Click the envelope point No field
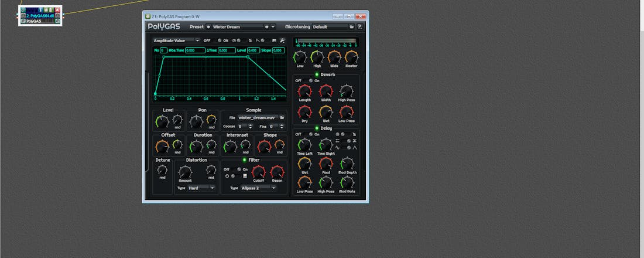Viewport: 644px width, 258px height. coord(163,50)
